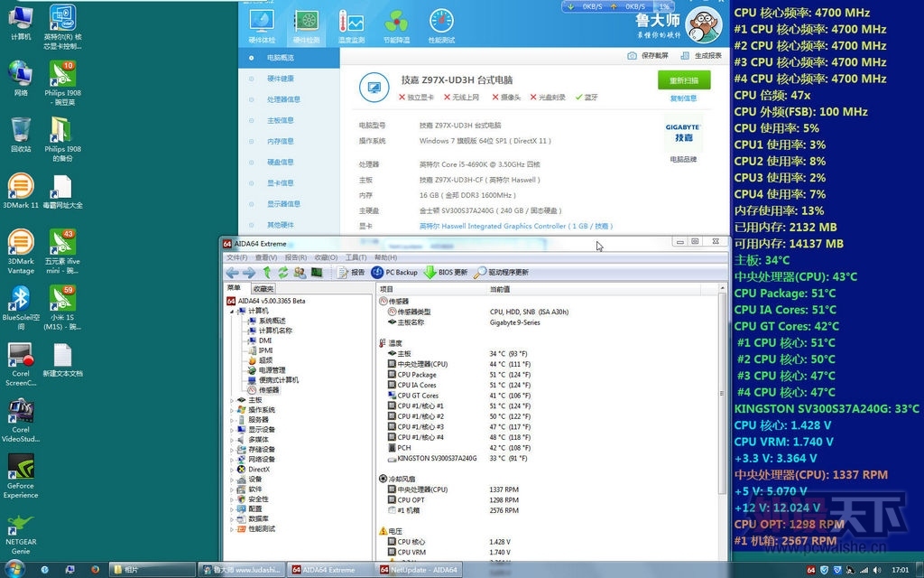Collapse the 计算机 tree node in AIDA64
Viewport: 924px width, 578px height.
pyautogui.click(x=232, y=311)
